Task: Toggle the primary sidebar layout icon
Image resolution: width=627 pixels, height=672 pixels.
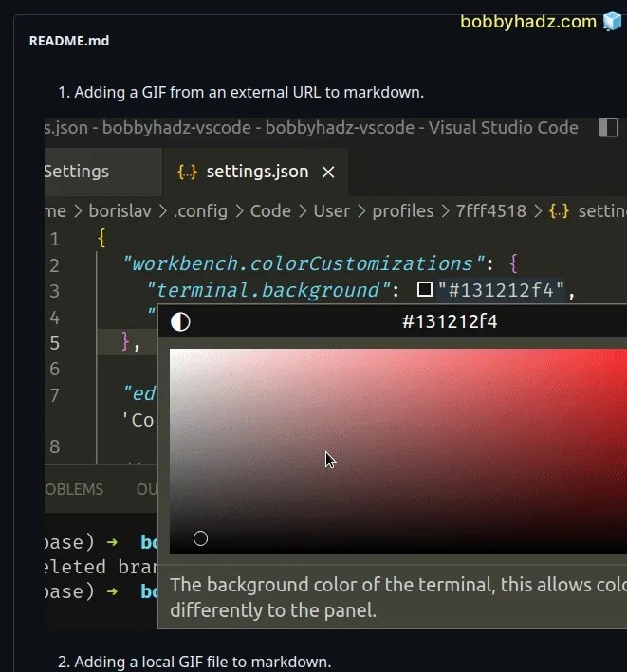Action: [608, 128]
